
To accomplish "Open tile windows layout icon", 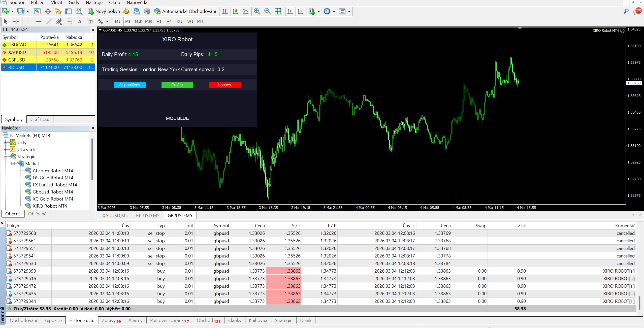I will pyautogui.click(x=278, y=11).
